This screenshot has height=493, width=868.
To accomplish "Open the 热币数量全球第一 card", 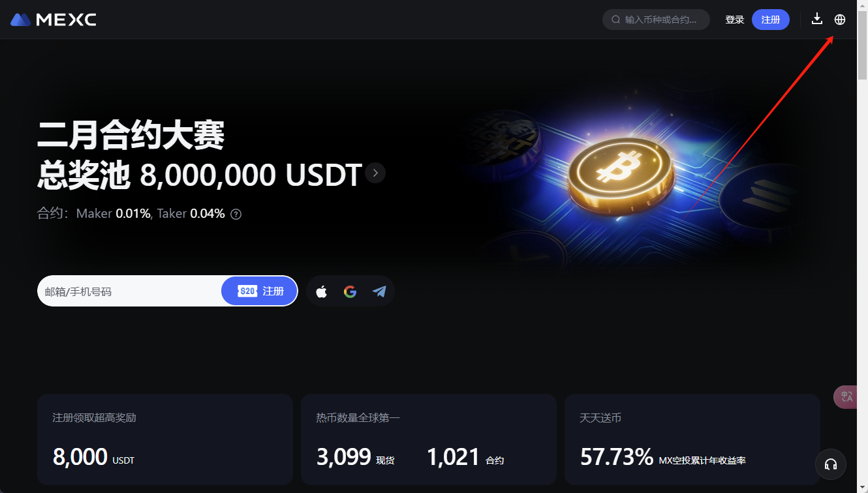I will pos(429,440).
